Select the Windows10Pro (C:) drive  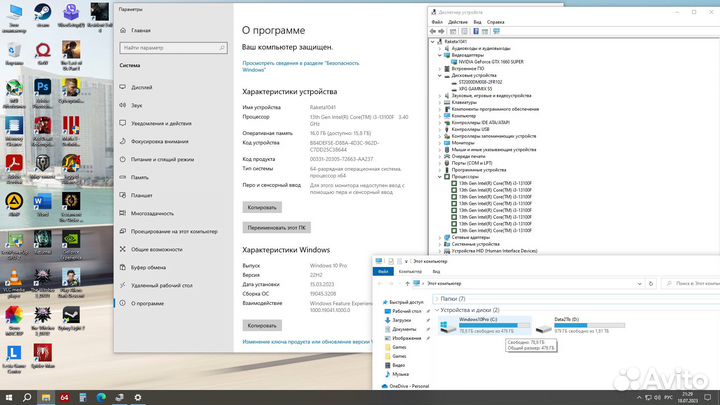pyautogui.click(x=485, y=325)
